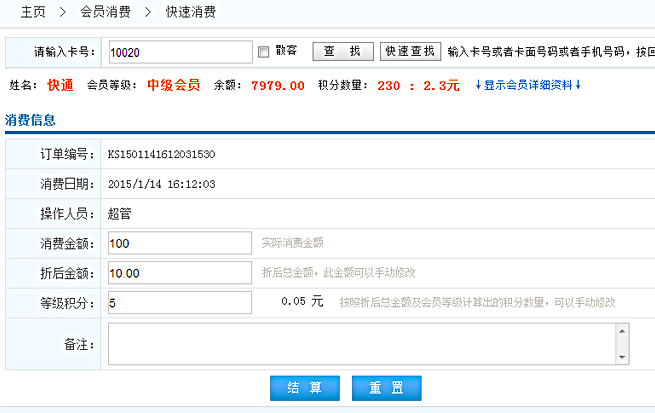Click the 快速查找 button
Screen dimensions: 655x413
tap(410, 51)
